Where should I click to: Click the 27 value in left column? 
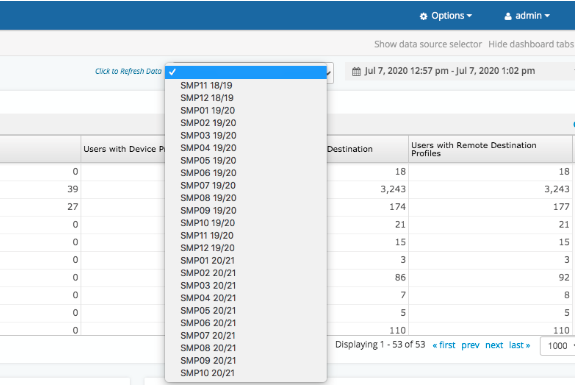73,207
